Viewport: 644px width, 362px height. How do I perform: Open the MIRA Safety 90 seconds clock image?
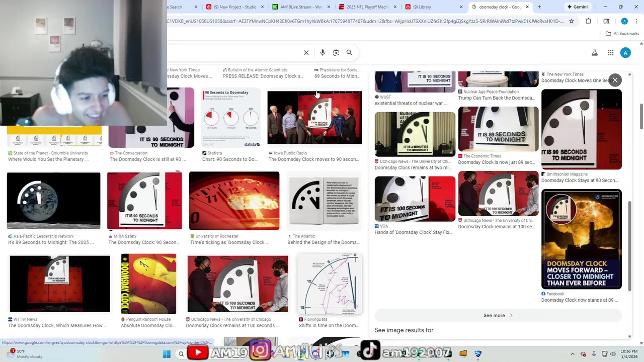click(x=144, y=201)
